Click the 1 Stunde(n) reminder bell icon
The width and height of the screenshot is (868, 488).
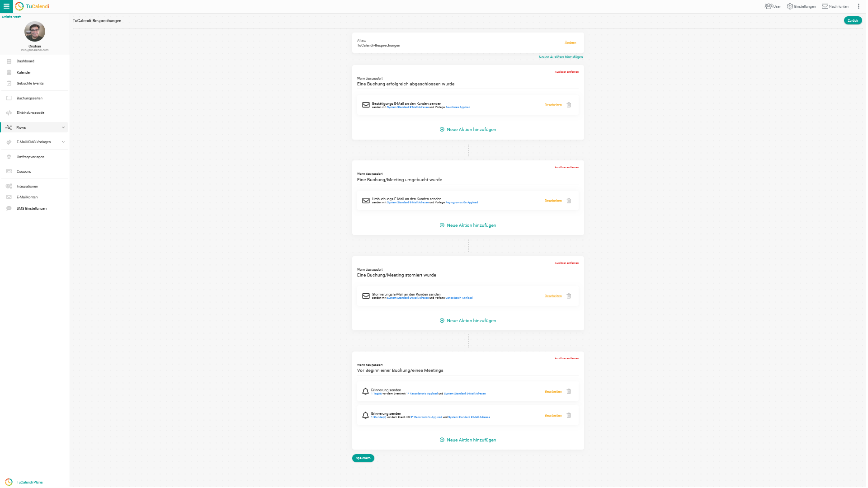click(365, 416)
